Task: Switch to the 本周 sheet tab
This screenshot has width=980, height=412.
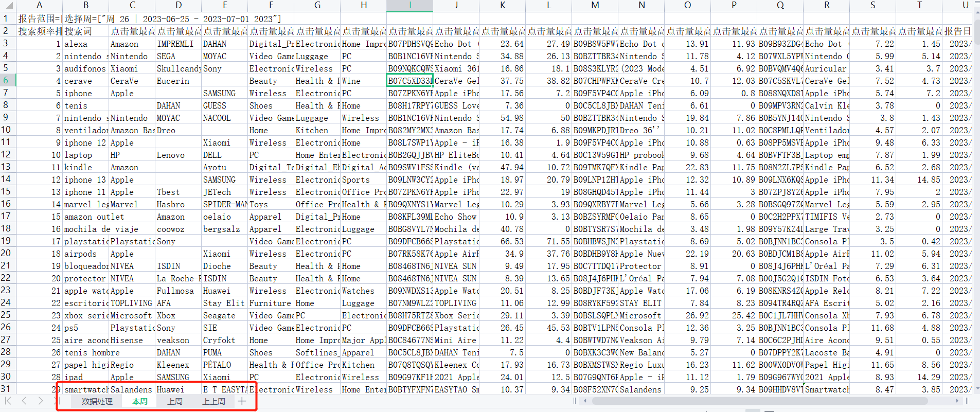Action: click(x=140, y=401)
